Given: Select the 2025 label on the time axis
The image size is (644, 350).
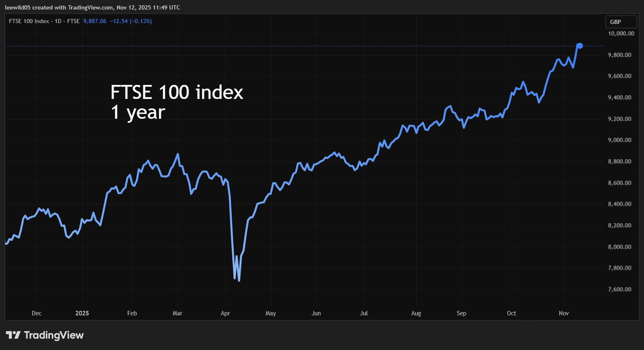Looking at the screenshot, I should tap(82, 313).
